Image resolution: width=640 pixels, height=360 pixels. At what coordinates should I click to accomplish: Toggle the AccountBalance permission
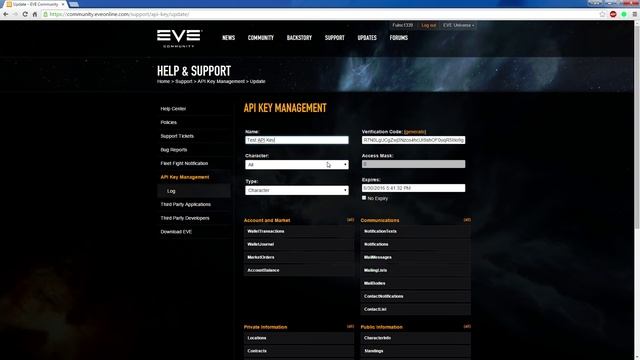click(299, 270)
